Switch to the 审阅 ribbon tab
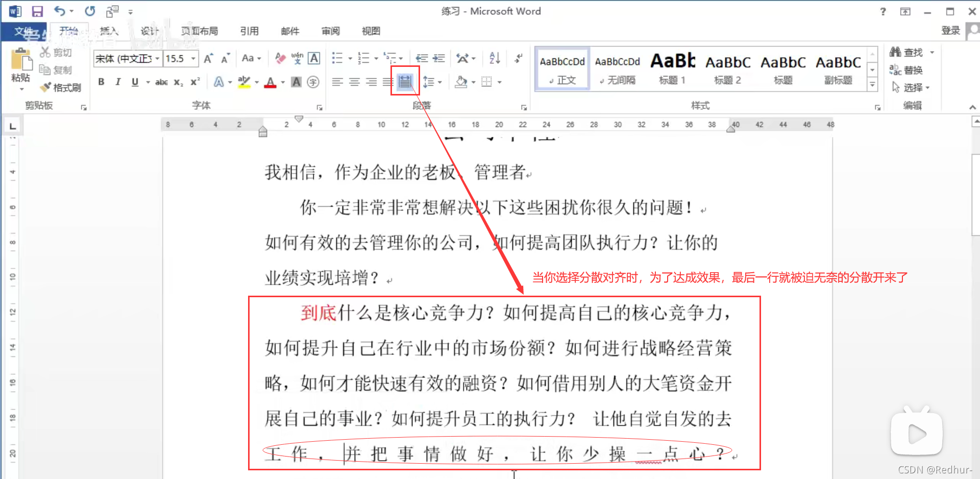Image resolution: width=980 pixels, height=479 pixels. point(331,31)
